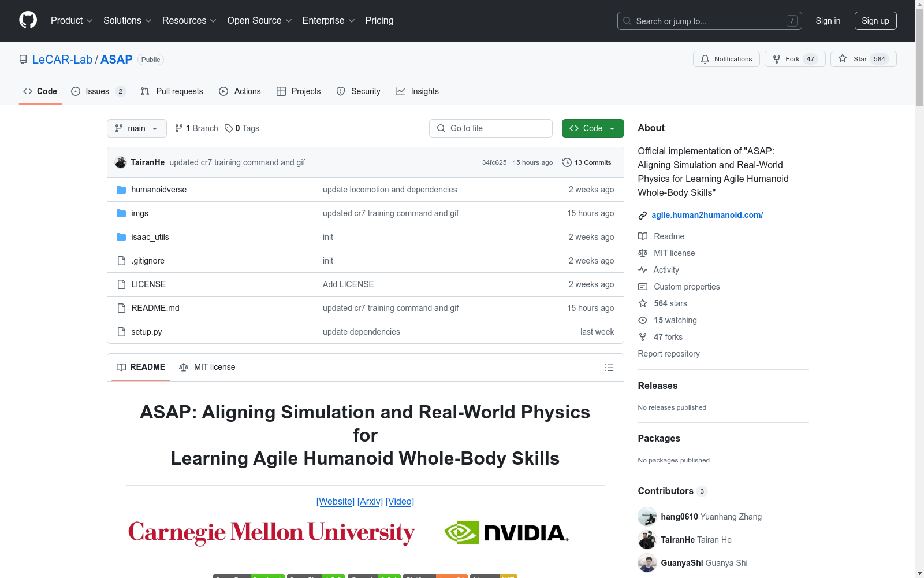Open latest commit message by TairanHe
The width and height of the screenshot is (924, 578).
click(x=237, y=162)
